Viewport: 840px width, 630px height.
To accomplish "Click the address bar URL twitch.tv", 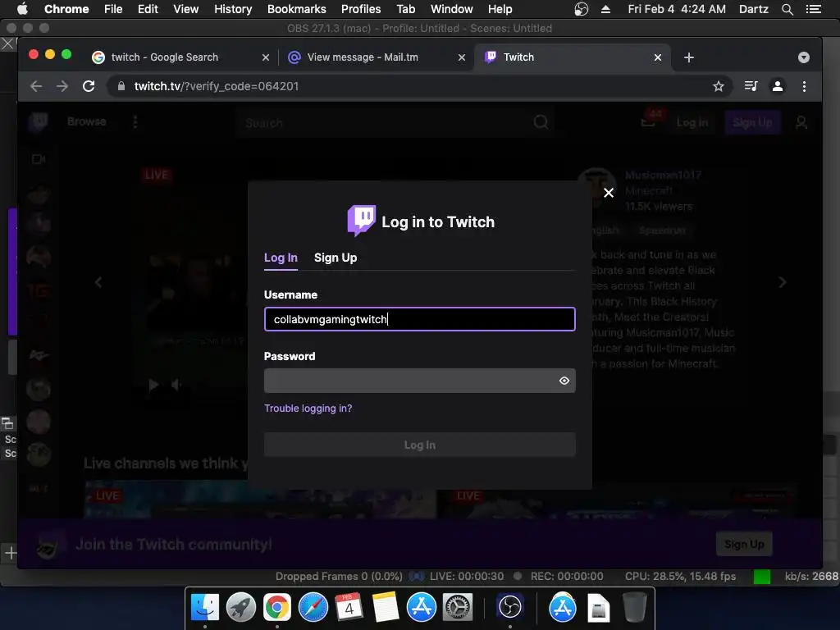I will click(216, 86).
